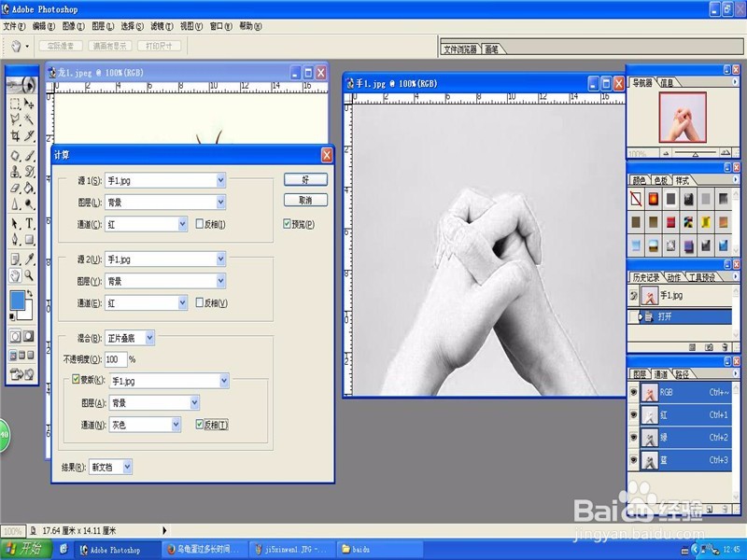This screenshot has width=747, height=560.
Task: Uncheck the Mask (蒙版) checkbox
Action: coord(76,379)
